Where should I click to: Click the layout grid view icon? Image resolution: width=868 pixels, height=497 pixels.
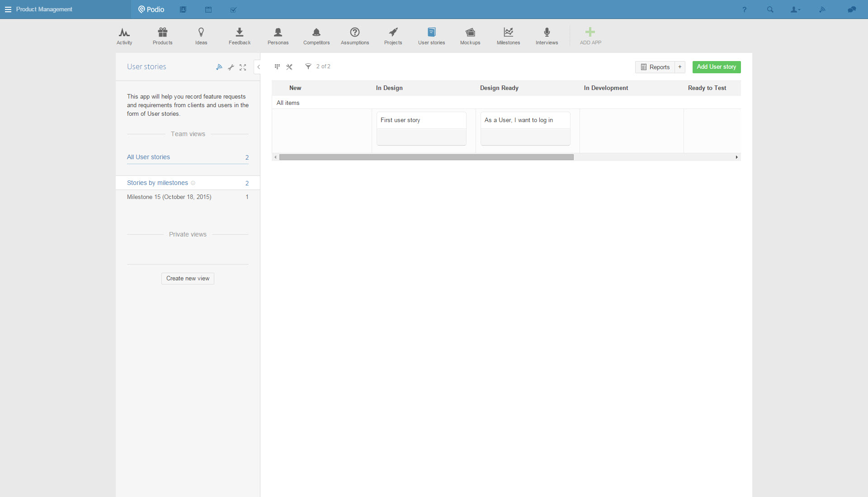click(277, 66)
